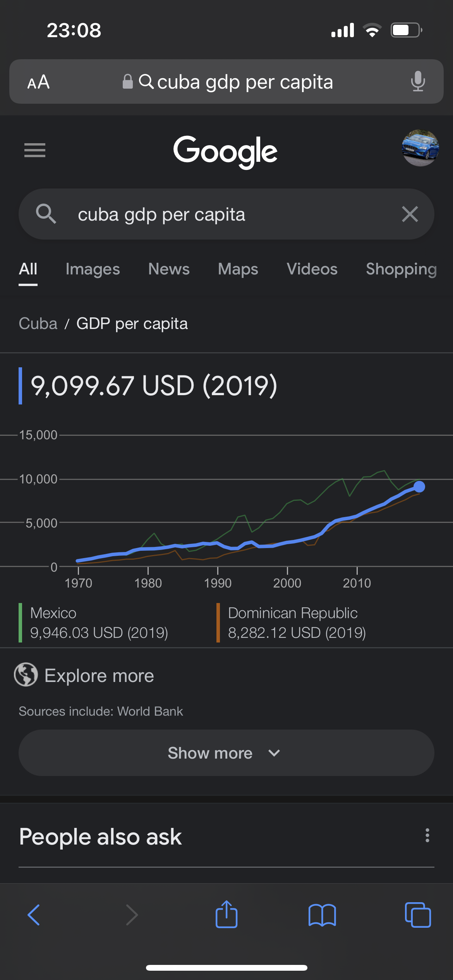
Task: Tap the 1970 label on chart axis
Action: [x=78, y=583]
